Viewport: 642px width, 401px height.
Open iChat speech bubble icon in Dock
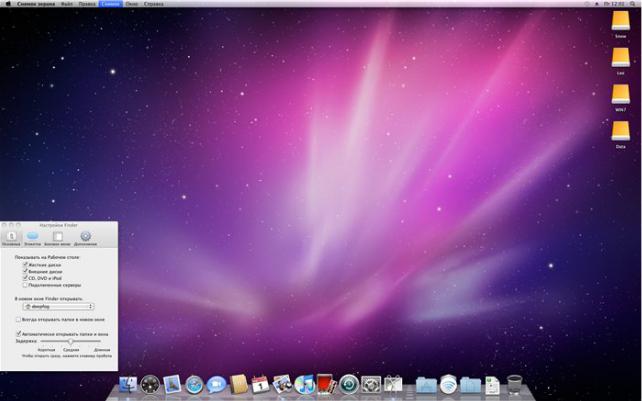coord(216,385)
